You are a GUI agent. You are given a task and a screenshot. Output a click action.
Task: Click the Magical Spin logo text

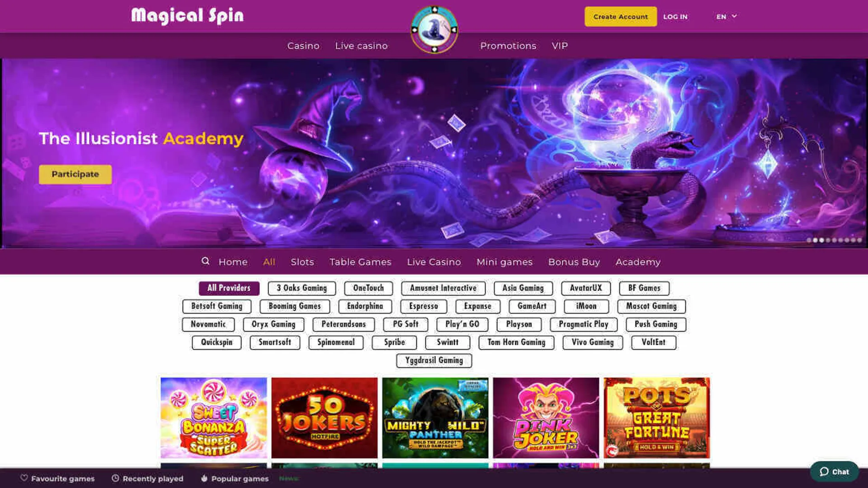click(187, 16)
